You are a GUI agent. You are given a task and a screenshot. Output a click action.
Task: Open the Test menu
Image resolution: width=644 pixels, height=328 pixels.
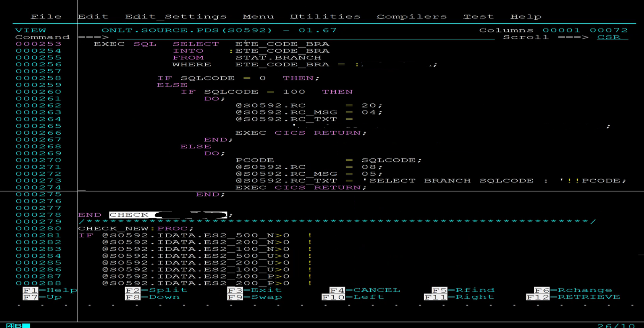coord(479,16)
